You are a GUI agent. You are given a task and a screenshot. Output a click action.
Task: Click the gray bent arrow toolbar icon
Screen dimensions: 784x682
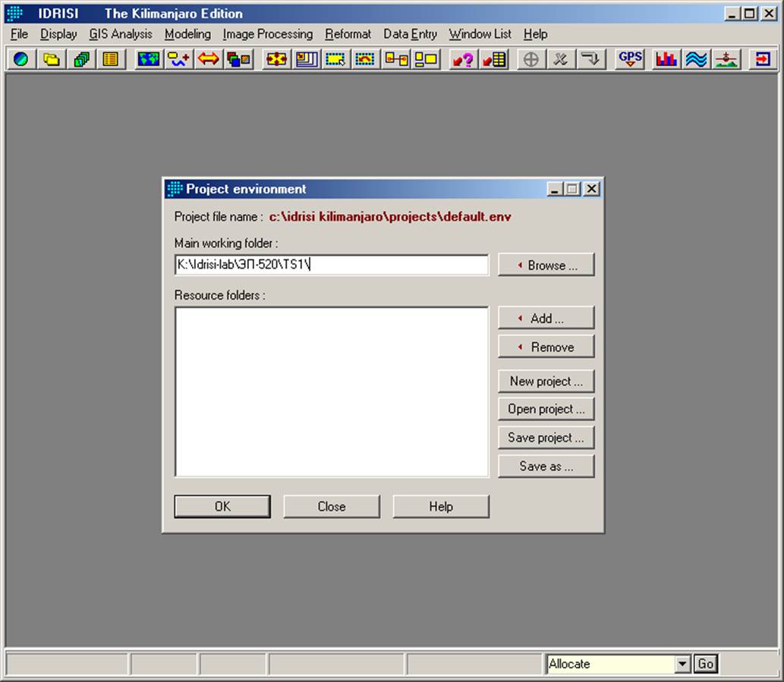(x=591, y=59)
